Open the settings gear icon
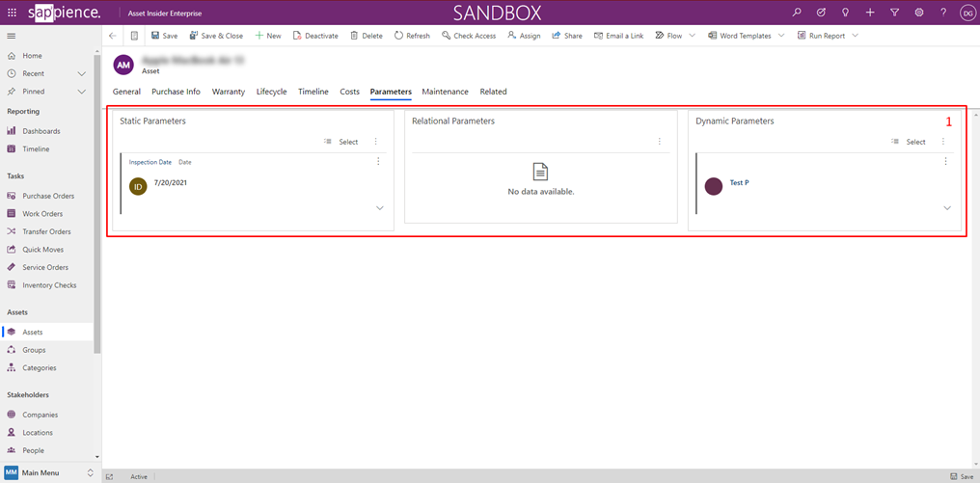 click(919, 13)
